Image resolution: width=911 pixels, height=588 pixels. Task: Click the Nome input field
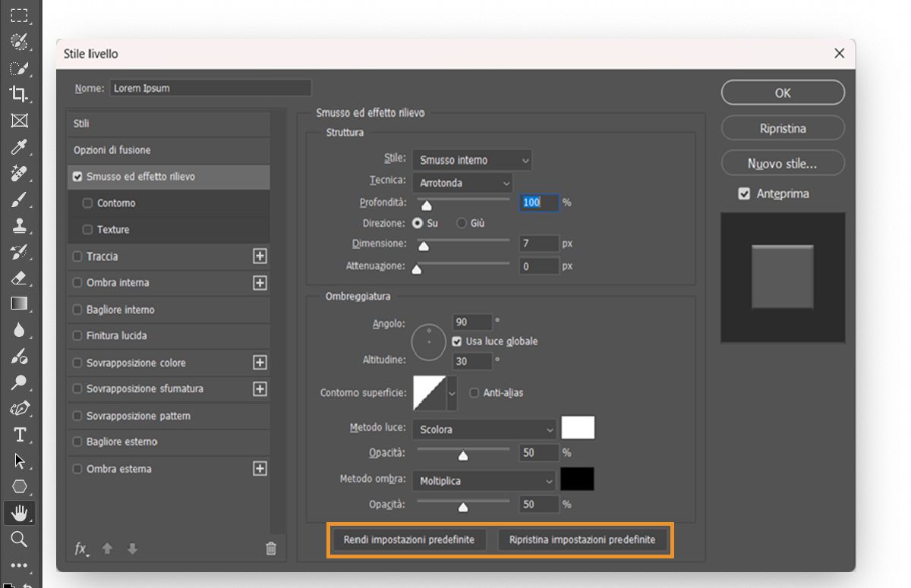[x=210, y=87]
